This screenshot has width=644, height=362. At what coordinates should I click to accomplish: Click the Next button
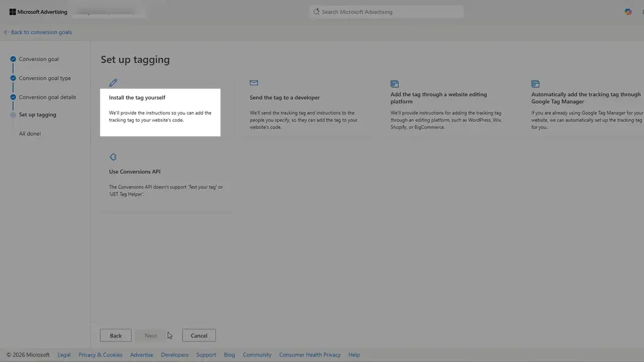pos(150,336)
